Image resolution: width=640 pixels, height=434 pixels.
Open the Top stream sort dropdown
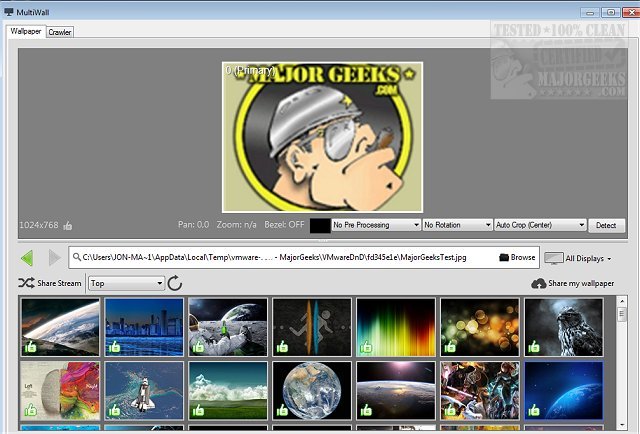click(127, 283)
